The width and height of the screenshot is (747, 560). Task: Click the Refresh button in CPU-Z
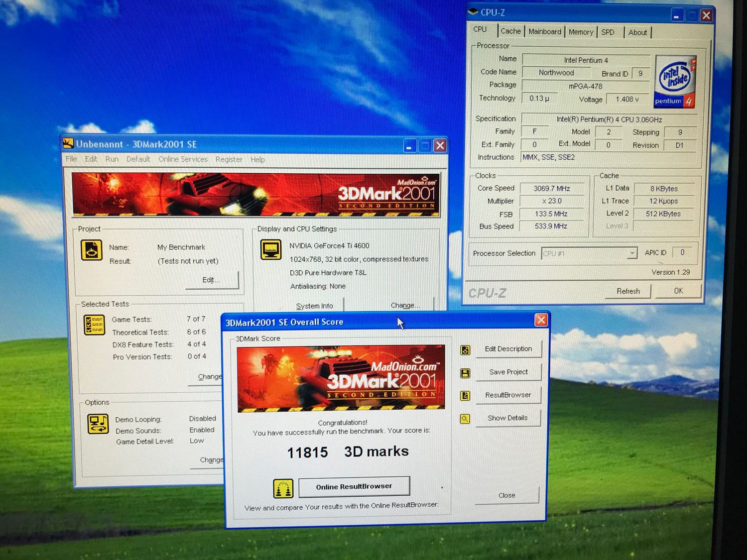pyautogui.click(x=628, y=291)
